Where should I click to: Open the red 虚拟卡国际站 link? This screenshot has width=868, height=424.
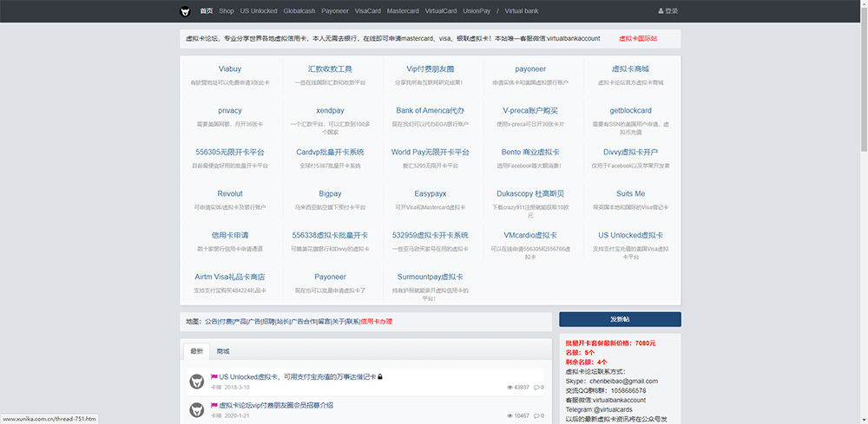tap(638, 39)
